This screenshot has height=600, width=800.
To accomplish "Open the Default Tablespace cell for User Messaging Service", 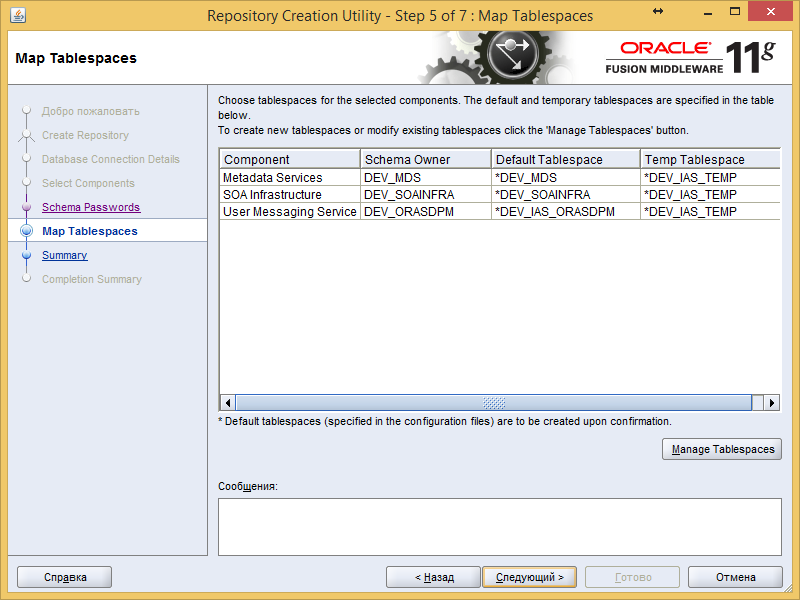I will [561, 211].
